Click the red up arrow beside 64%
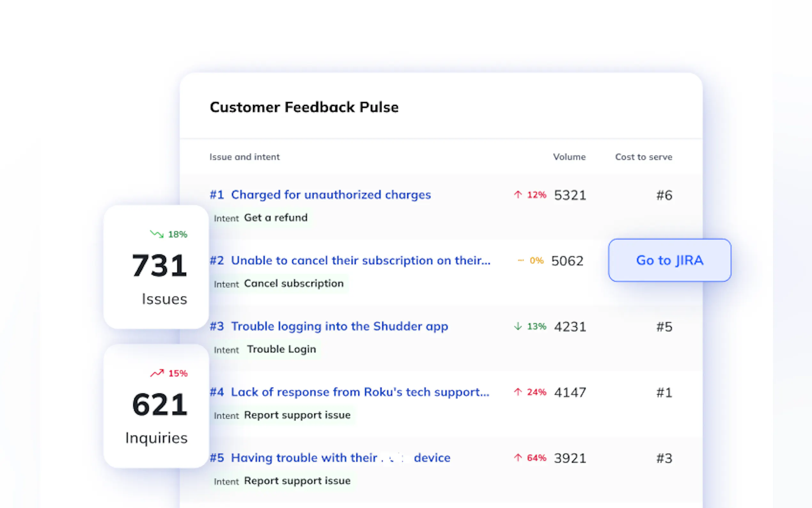 point(518,458)
